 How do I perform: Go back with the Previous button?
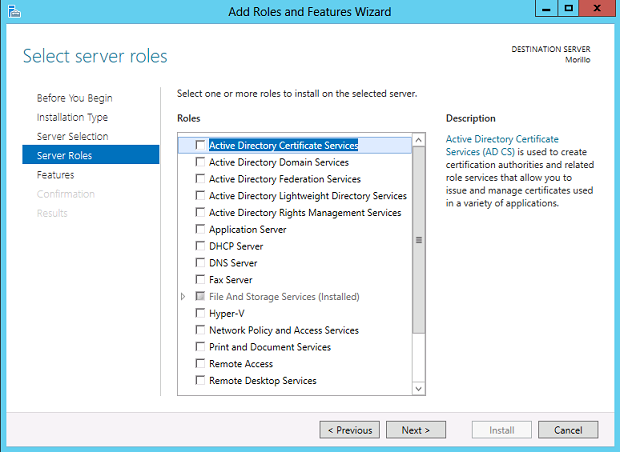[x=350, y=430]
